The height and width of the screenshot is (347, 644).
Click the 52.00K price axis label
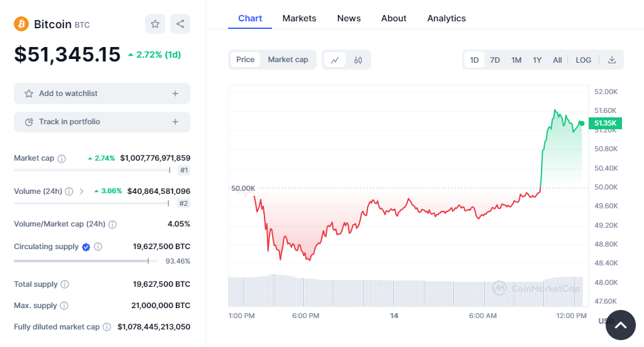pyautogui.click(x=606, y=92)
